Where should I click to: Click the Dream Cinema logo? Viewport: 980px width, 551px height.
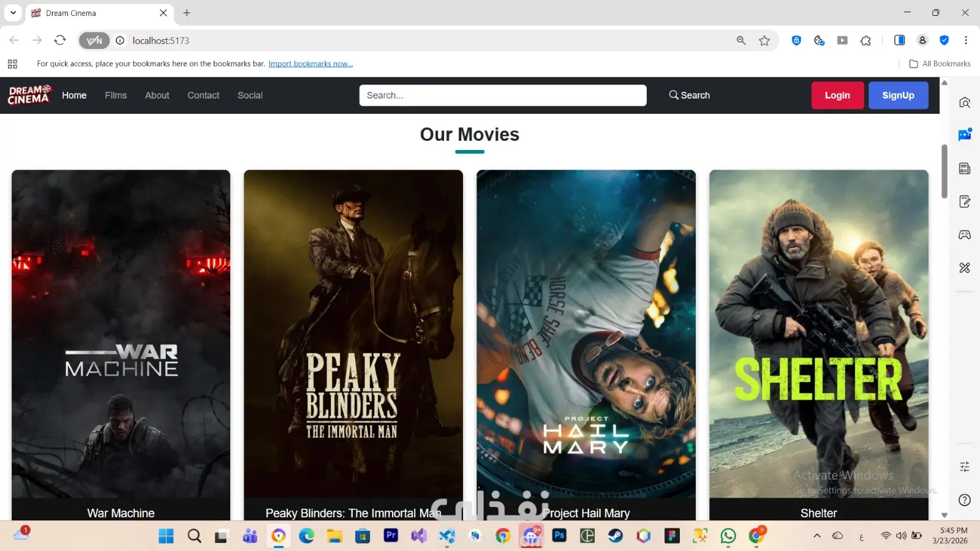[29, 95]
